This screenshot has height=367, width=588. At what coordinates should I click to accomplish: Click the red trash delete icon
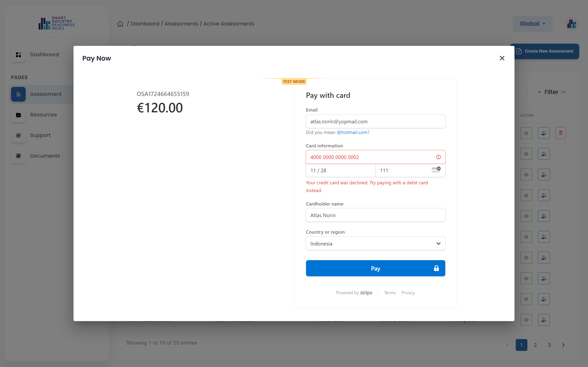click(561, 133)
